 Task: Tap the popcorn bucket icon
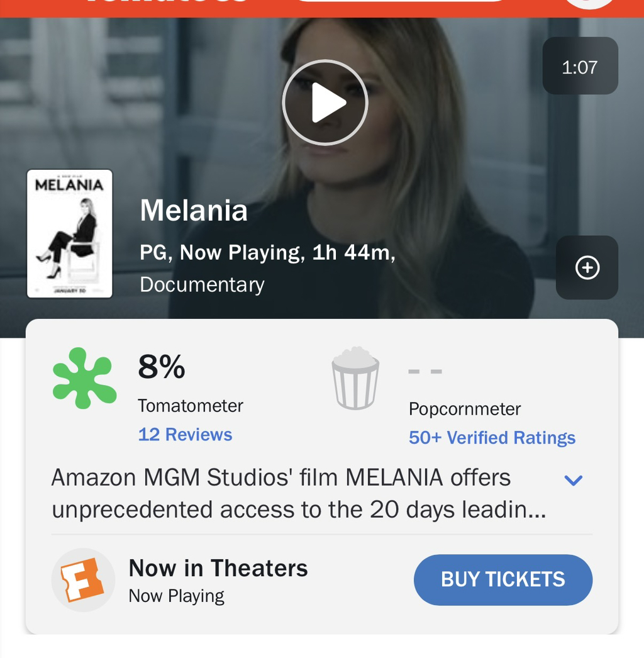coord(355,379)
